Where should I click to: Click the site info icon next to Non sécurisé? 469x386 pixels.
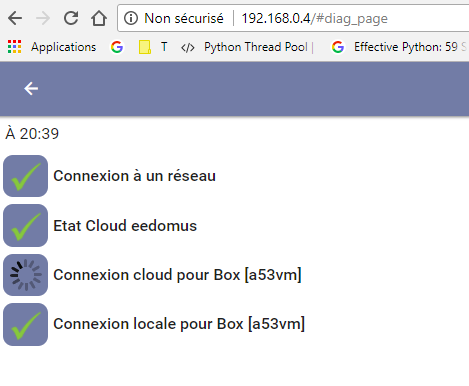[131, 18]
